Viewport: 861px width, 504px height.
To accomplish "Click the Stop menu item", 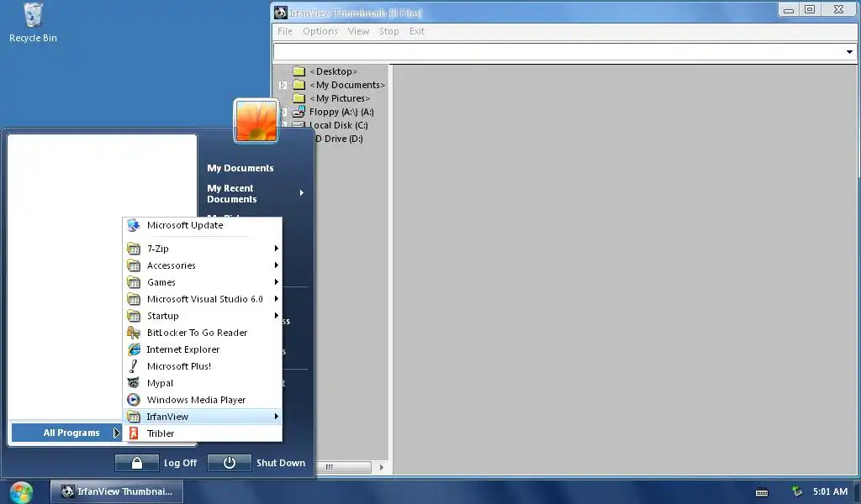I will tap(388, 31).
